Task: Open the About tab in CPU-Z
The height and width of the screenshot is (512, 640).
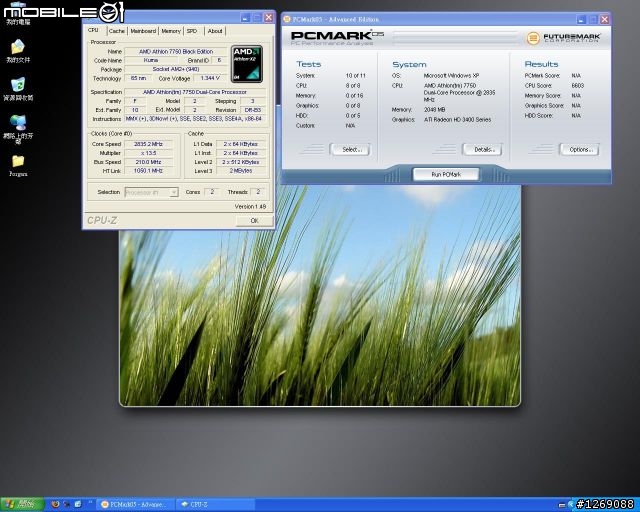Action: click(215, 31)
